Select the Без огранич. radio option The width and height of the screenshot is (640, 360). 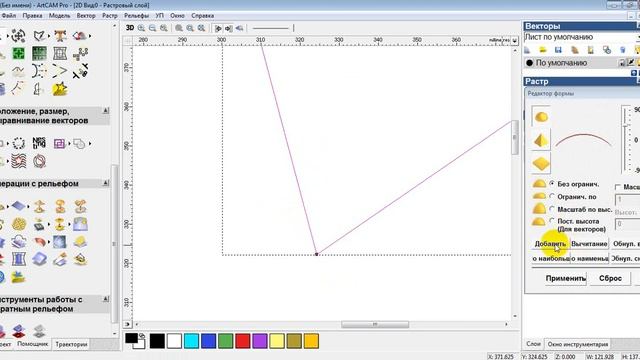(552, 184)
